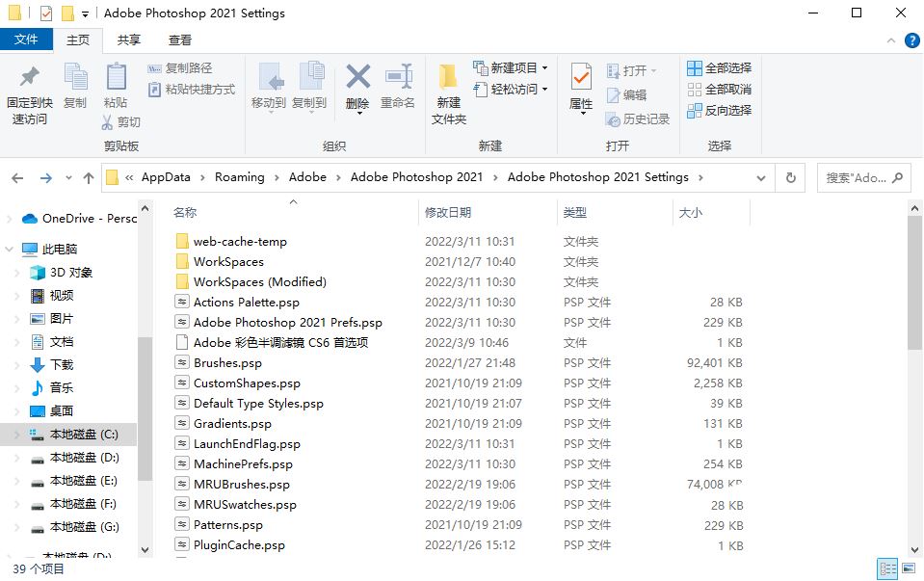Collapse This PC (此电脑) node
Viewport: 924px width, 581px height.
(x=9, y=250)
